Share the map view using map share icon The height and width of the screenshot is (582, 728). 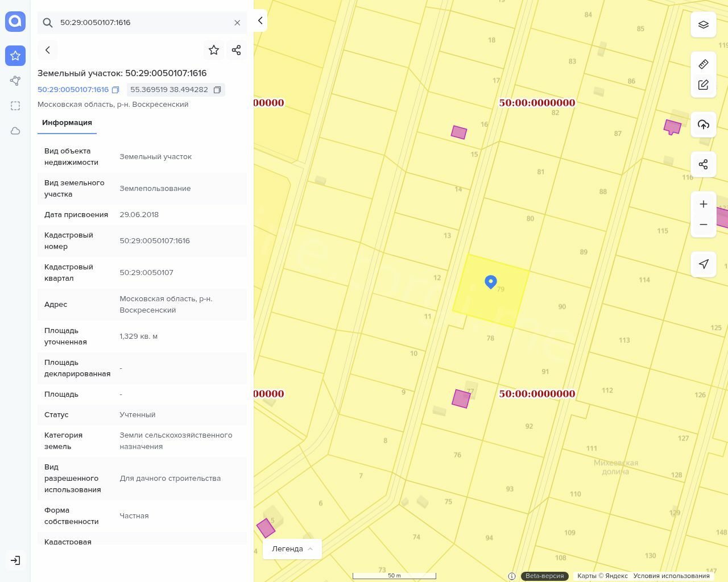coord(703,164)
